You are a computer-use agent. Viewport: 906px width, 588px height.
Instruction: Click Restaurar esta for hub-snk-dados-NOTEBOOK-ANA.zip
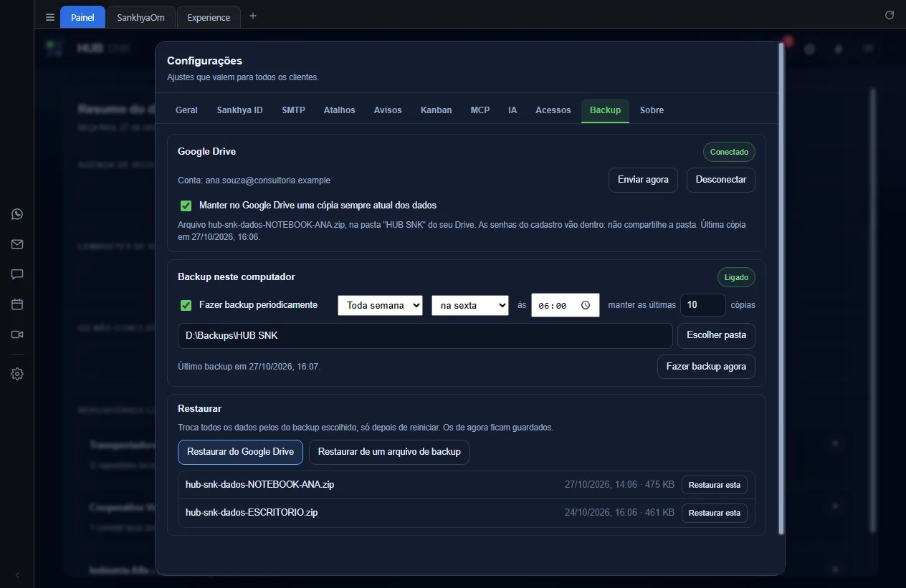pos(715,485)
